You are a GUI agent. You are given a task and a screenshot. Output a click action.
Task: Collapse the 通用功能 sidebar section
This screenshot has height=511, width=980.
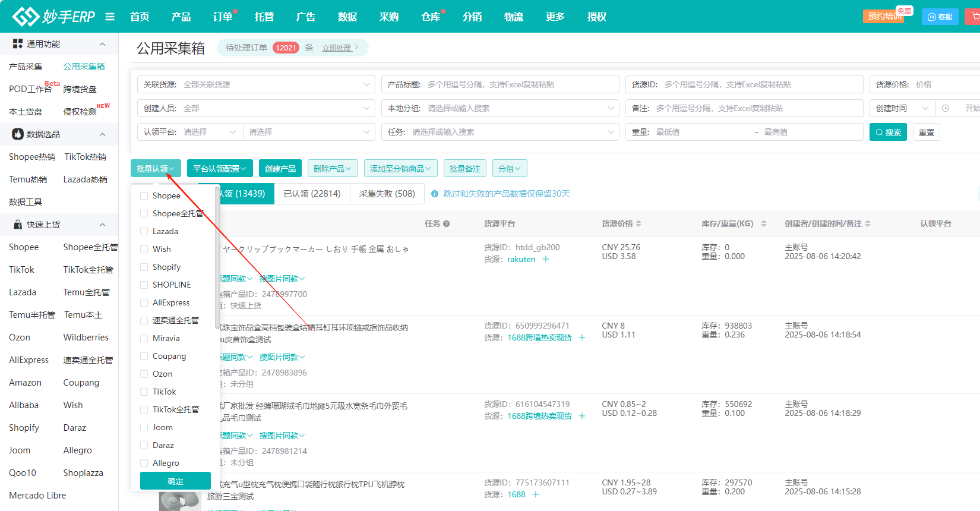point(102,44)
